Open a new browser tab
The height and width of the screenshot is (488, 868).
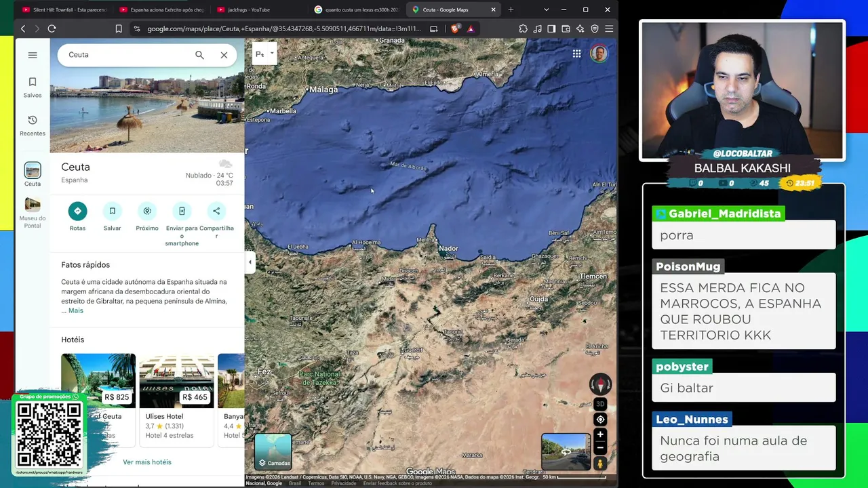pyautogui.click(x=511, y=9)
